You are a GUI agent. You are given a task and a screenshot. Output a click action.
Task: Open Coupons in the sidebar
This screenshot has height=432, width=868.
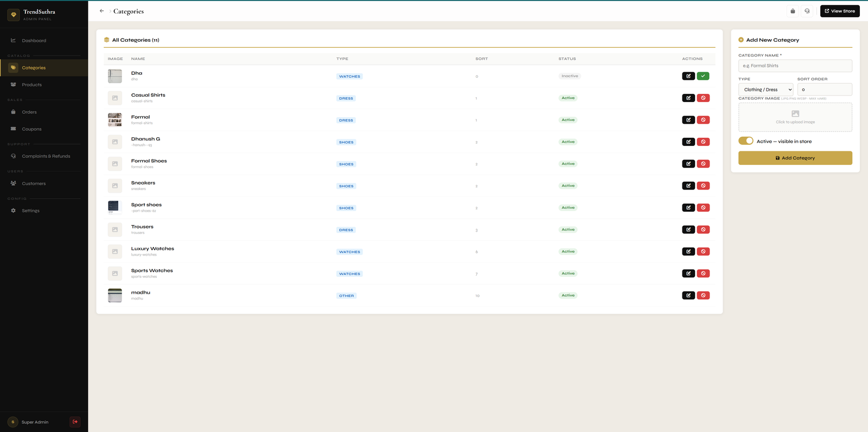(44, 129)
